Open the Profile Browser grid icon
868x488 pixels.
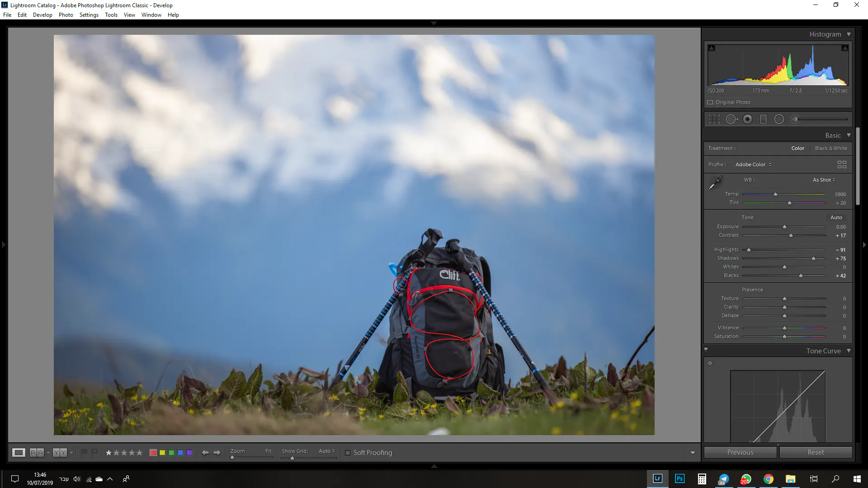click(841, 164)
